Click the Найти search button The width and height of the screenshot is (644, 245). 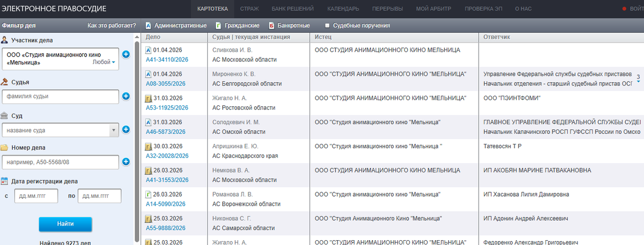pos(65,224)
